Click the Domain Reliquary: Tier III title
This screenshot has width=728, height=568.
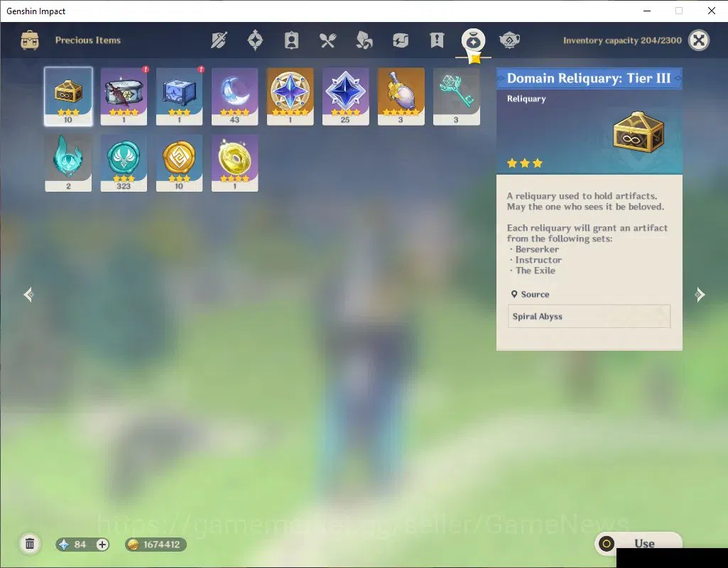tap(589, 78)
